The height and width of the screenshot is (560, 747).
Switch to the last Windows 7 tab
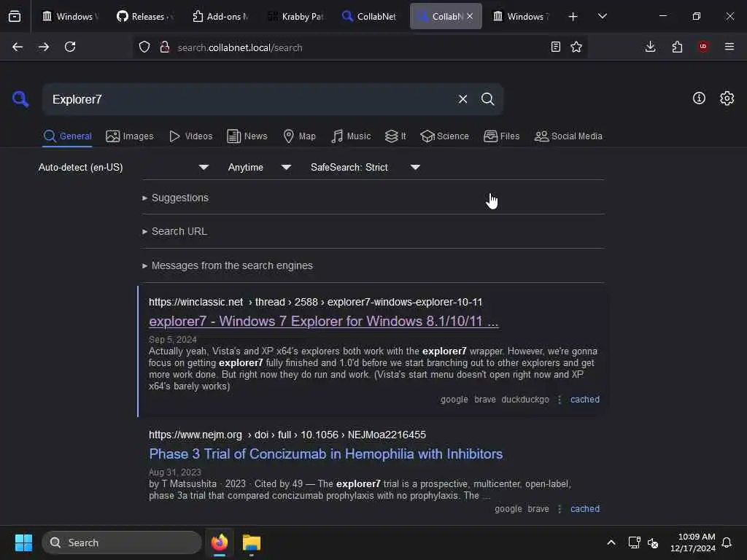tap(520, 17)
